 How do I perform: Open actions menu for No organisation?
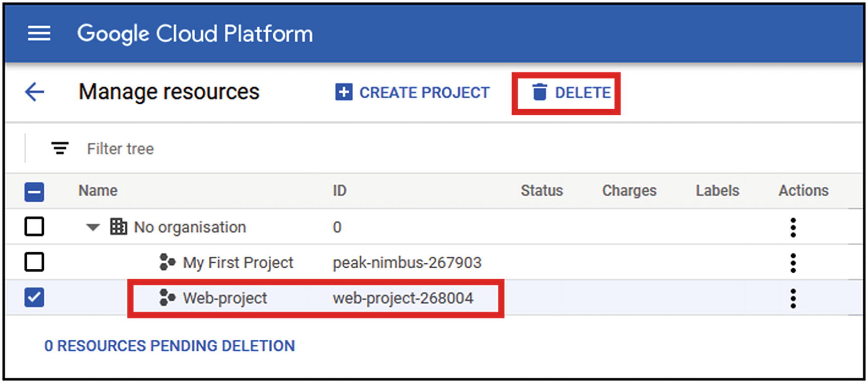[793, 227]
